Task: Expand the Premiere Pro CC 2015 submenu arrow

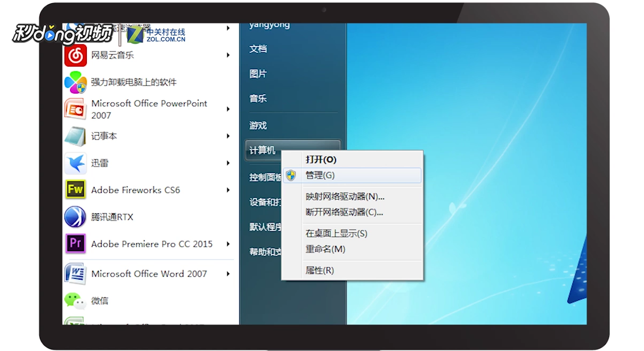Action: [228, 244]
